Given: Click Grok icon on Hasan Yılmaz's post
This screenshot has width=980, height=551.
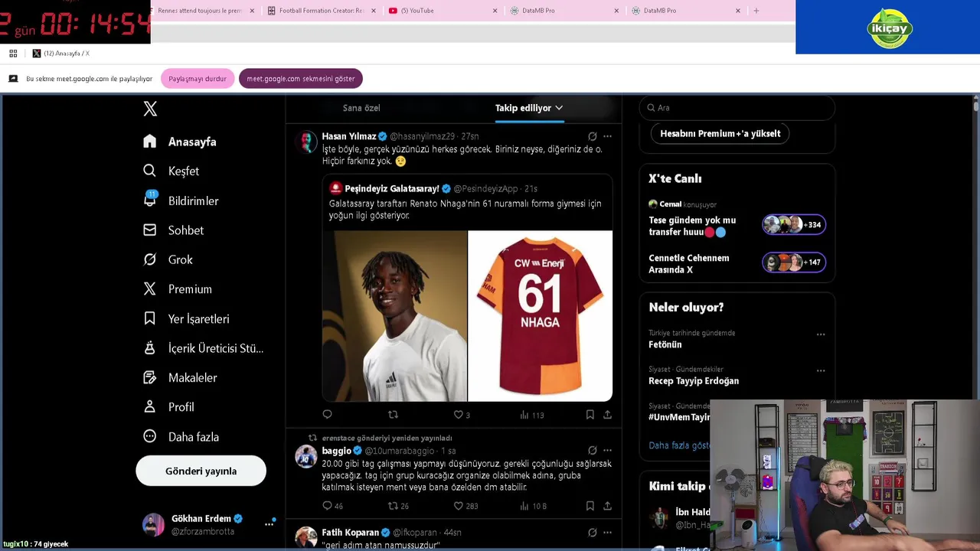Looking at the screenshot, I should (592, 136).
